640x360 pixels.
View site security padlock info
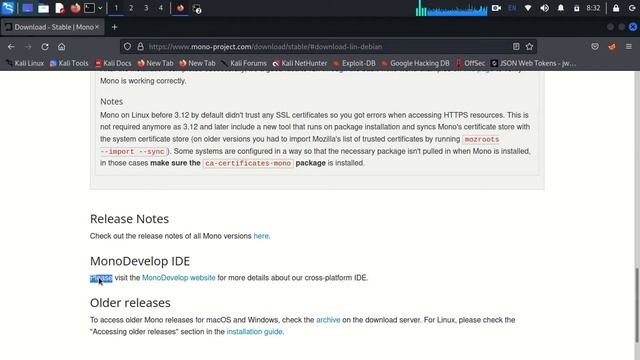pos(140,47)
